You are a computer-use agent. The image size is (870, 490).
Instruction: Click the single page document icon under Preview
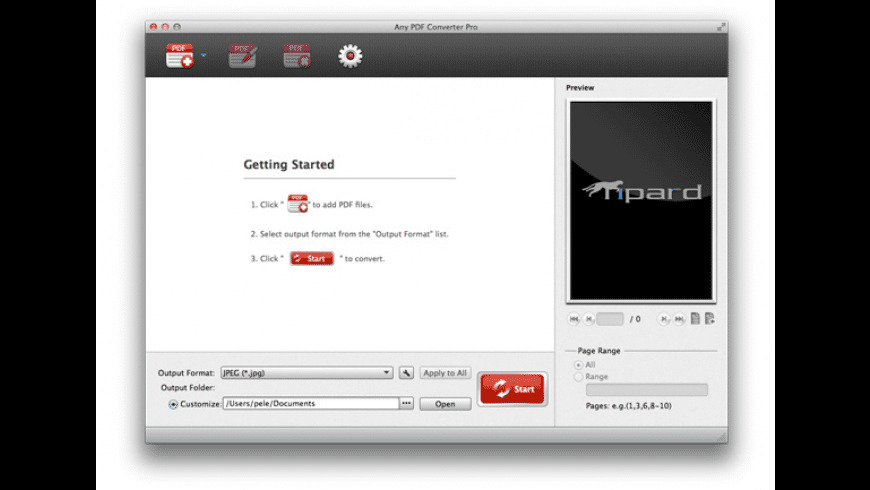click(695, 319)
